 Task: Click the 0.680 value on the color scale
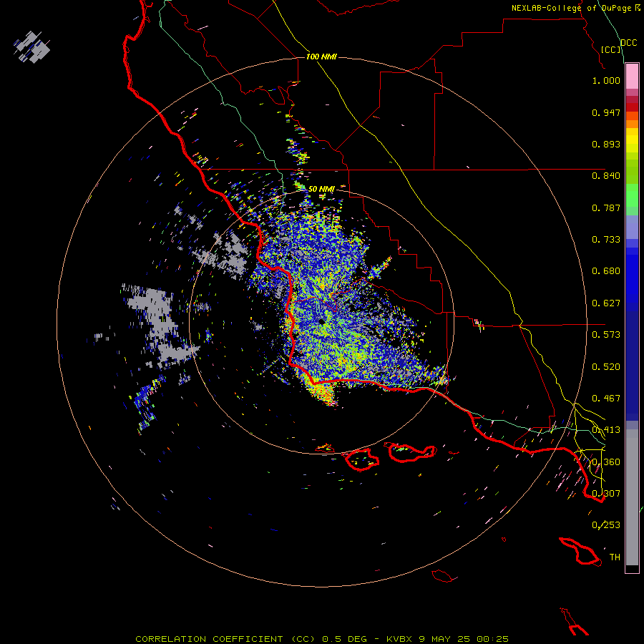point(606,271)
